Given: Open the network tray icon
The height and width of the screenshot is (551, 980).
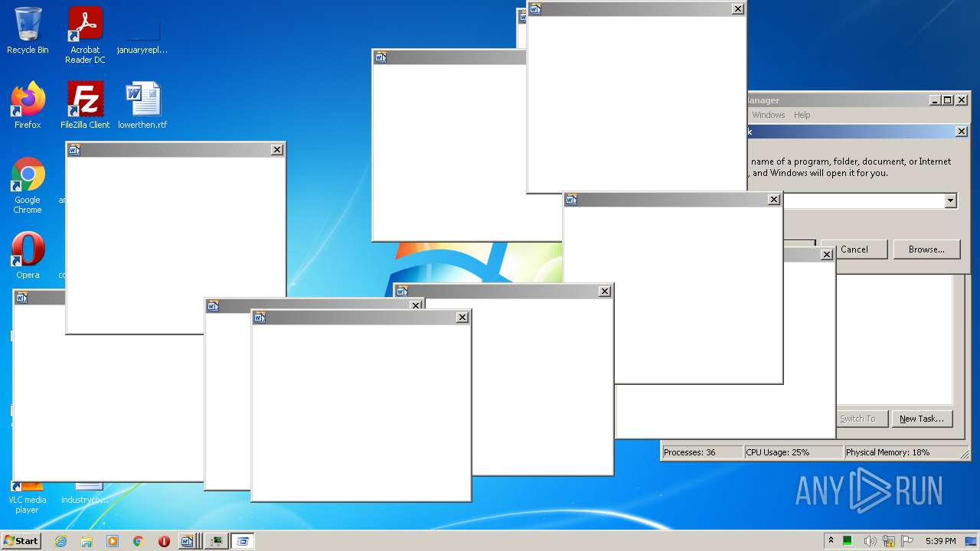Looking at the screenshot, I should (889, 541).
